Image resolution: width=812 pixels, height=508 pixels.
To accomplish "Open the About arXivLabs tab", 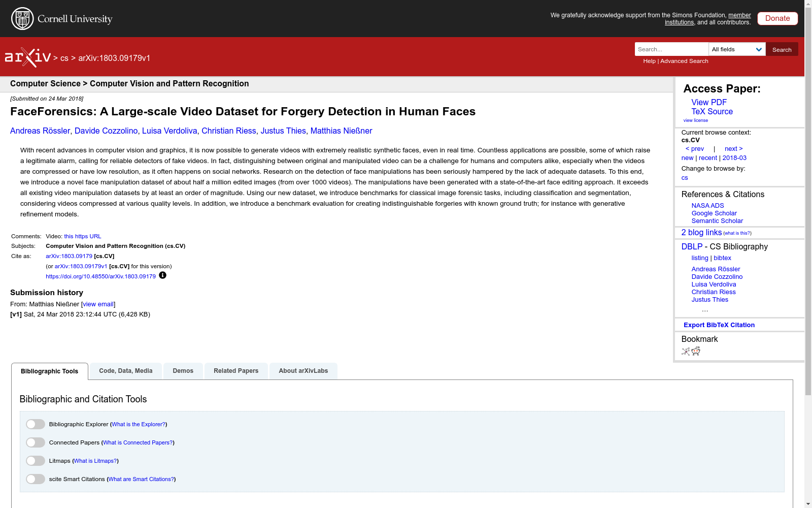I will pos(303,371).
